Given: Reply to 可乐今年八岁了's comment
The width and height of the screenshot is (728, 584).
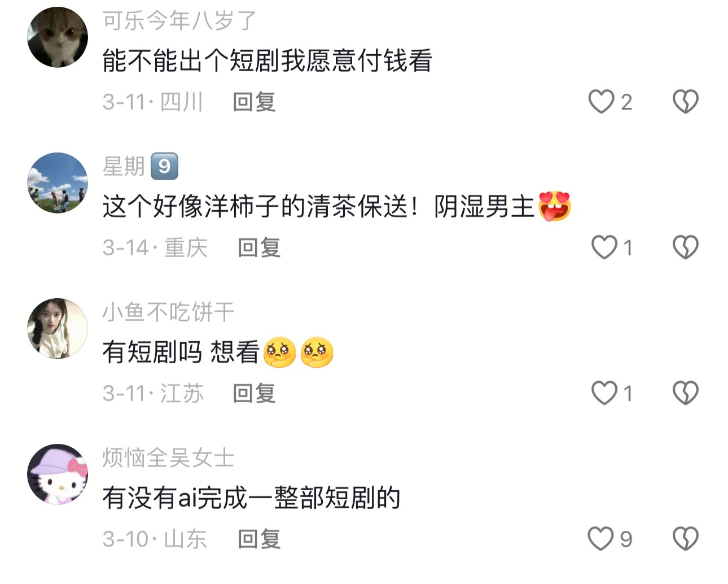Looking at the screenshot, I should coord(254,102).
